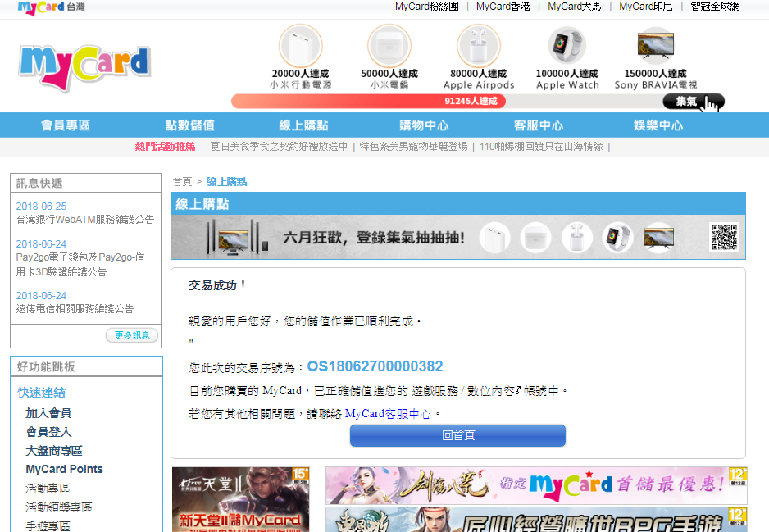Open the MyCard大馬 link
The height and width of the screenshot is (532, 769).
(x=575, y=7)
